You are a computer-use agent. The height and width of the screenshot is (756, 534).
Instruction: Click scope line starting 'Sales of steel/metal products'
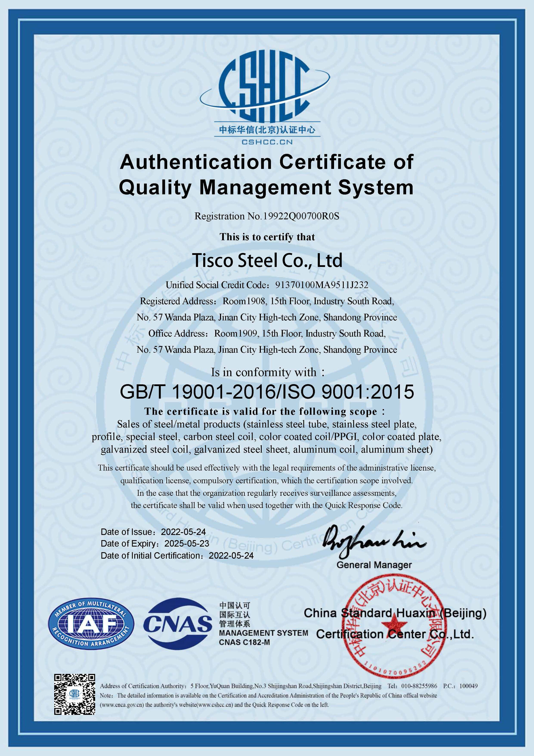[267, 424]
